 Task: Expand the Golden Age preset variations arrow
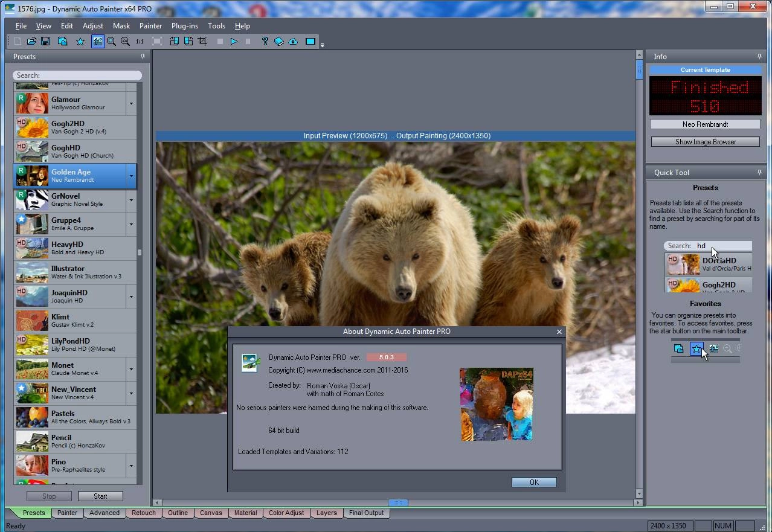click(131, 176)
